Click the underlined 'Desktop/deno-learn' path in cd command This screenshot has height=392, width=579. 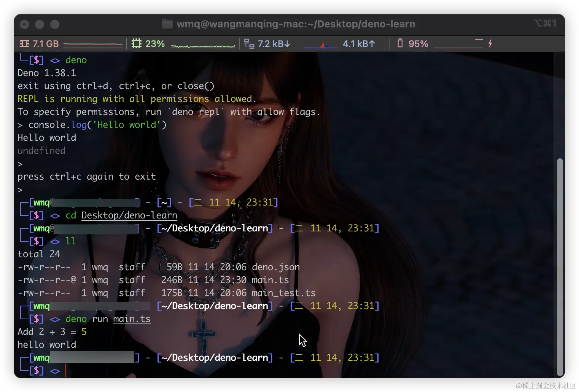pyautogui.click(x=129, y=215)
